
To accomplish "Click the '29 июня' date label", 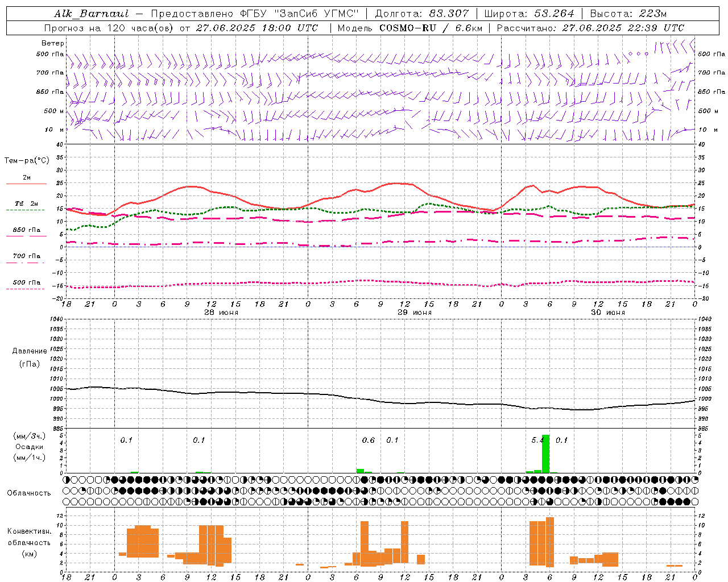I will (x=415, y=313).
